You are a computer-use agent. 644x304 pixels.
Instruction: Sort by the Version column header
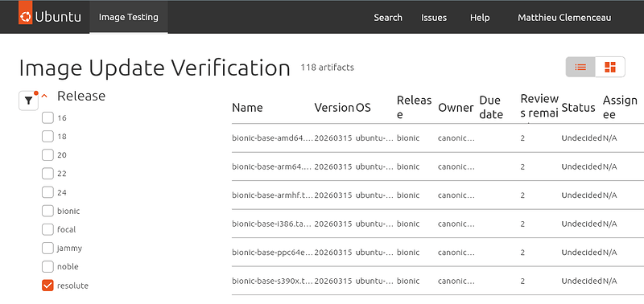334,108
